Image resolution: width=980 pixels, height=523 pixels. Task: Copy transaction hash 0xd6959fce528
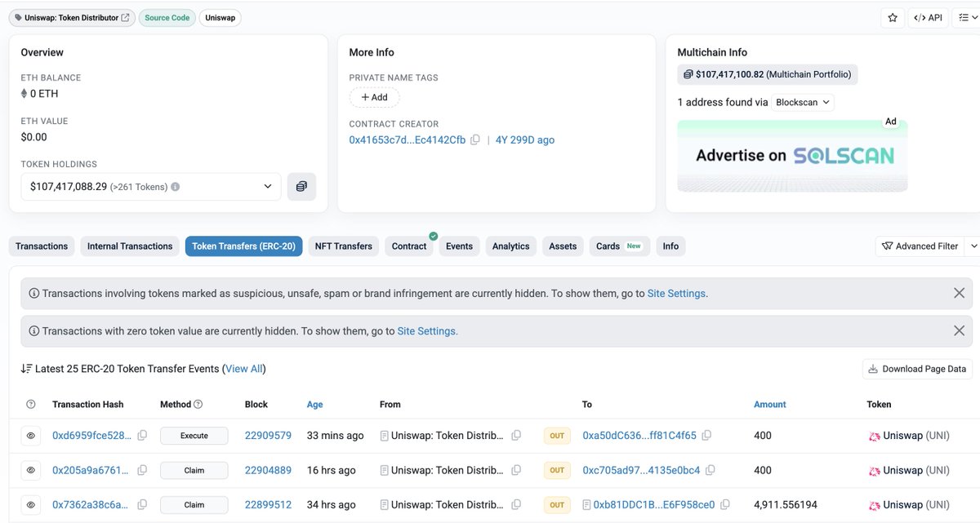(142, 436)
